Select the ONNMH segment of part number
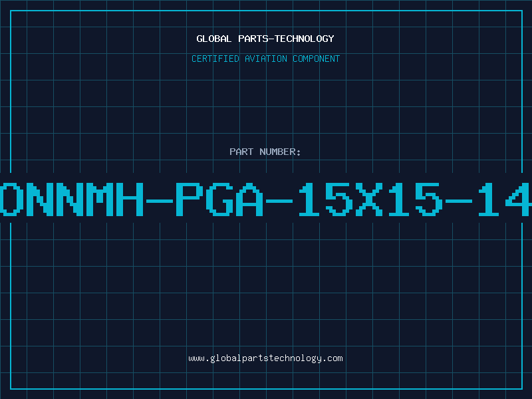 point(72,199)
